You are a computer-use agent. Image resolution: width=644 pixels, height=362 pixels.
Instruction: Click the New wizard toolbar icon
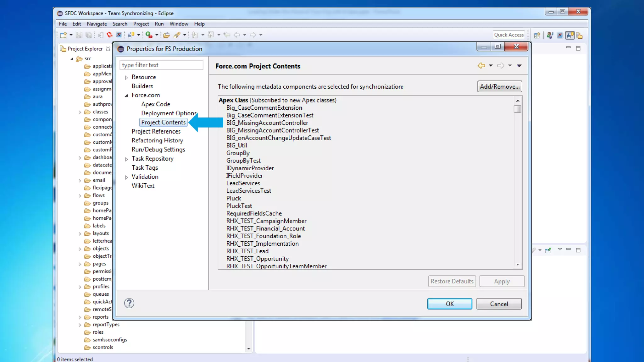coord(63,35)
